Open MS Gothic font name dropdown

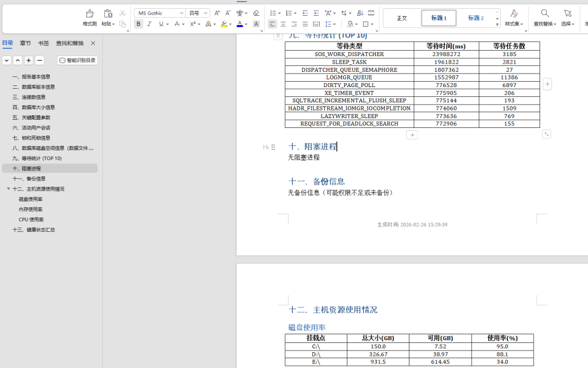click(181, 13)
